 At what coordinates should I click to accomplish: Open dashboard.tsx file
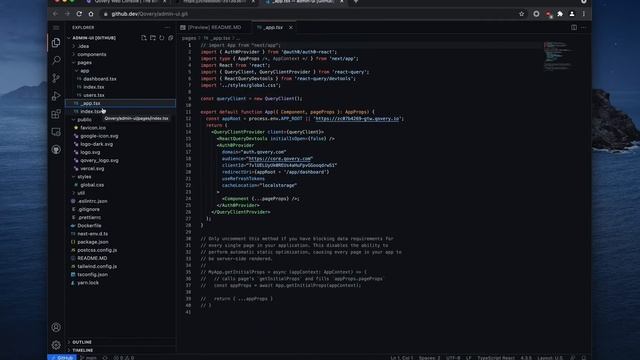[100, 79]
